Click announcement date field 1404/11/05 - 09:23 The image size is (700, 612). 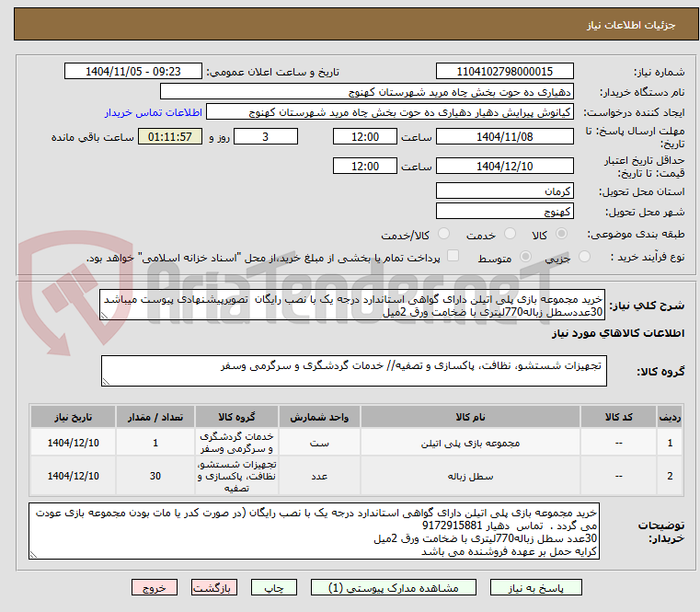(133, 72)
